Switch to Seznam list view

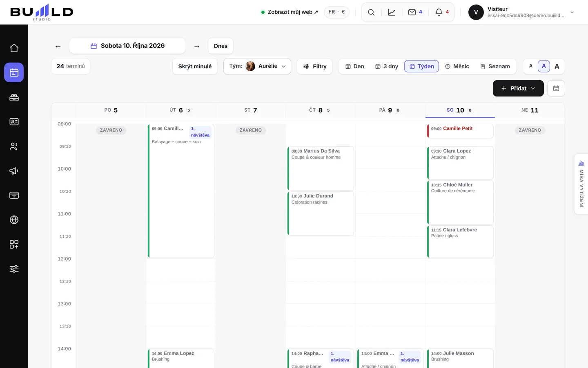[x=495, y=66]
